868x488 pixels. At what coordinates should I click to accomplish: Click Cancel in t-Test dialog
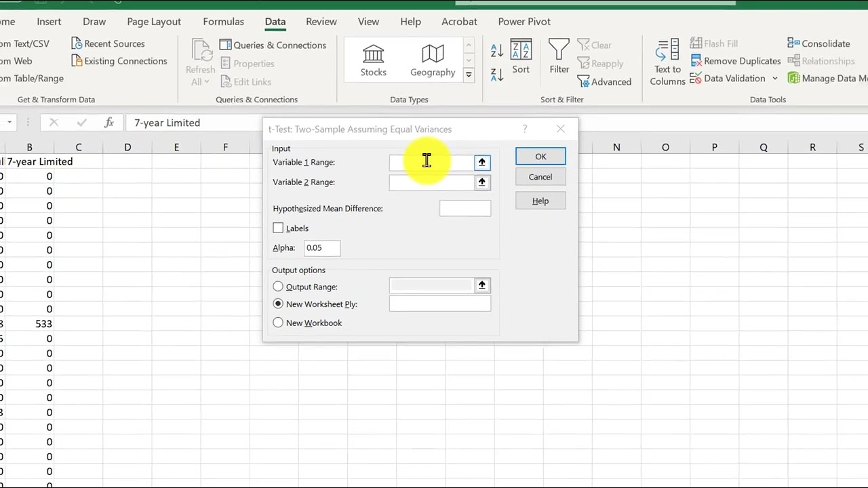point(540,177)
